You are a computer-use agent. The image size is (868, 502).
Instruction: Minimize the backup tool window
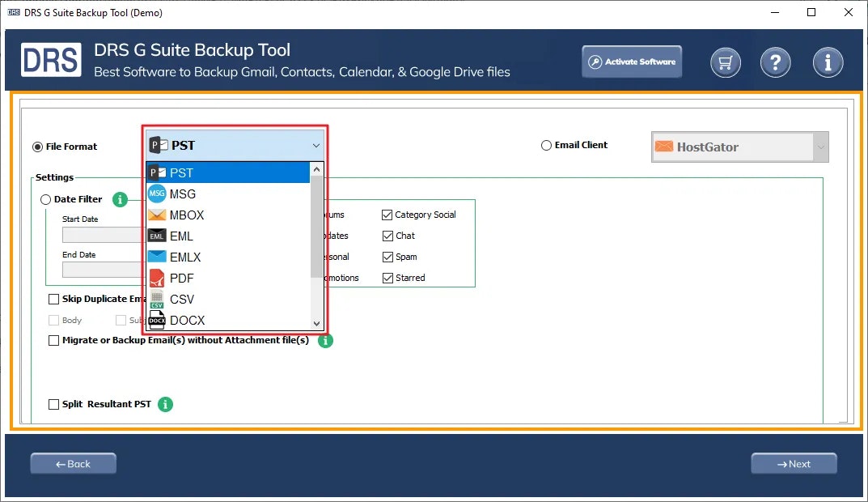tap(775, 12)
